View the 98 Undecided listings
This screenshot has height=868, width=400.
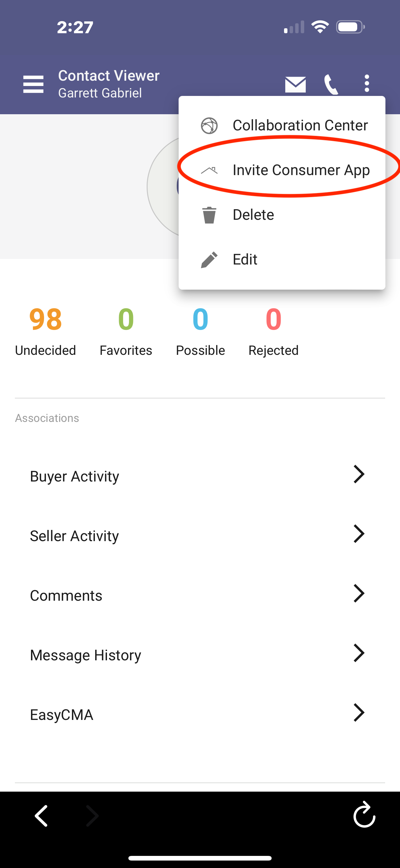pos(46,332)
